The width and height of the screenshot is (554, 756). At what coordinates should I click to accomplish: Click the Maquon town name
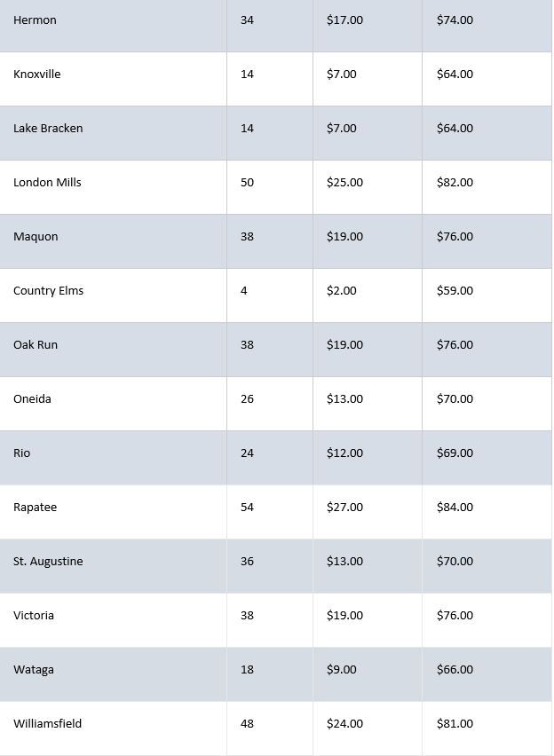tap(36, 237)
